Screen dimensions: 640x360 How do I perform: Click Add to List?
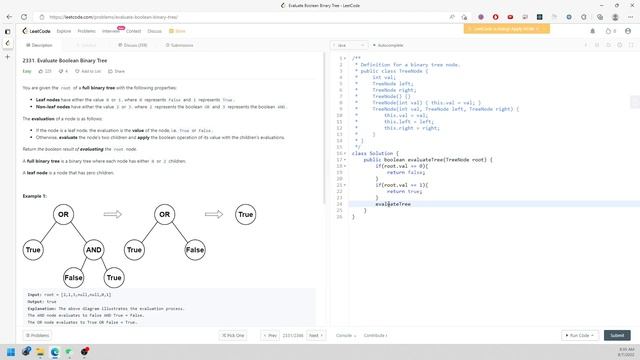(88, 71)
